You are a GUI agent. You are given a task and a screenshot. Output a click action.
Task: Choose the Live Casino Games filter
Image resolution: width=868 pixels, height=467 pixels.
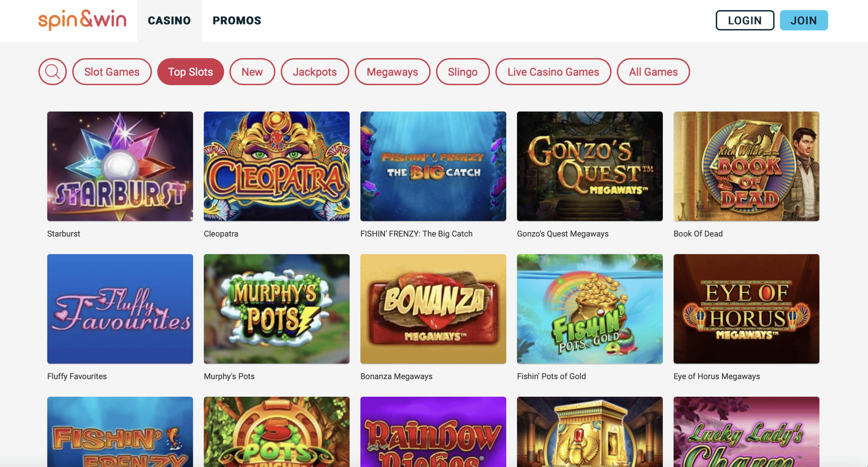(553, 72)
